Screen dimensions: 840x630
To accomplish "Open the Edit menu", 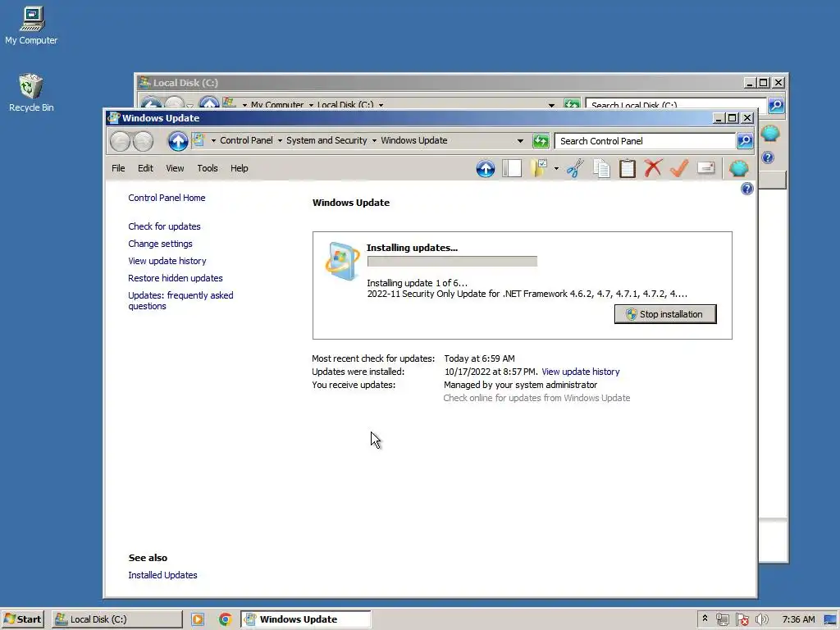I will 145,168.
